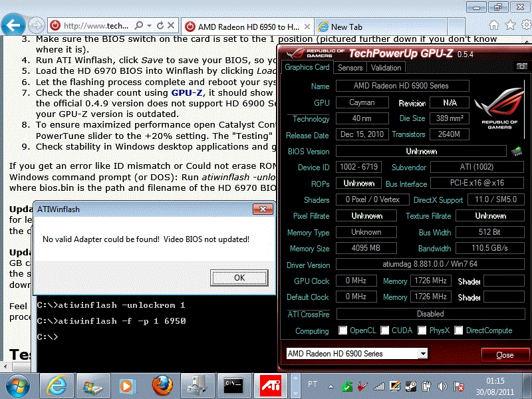The height and width of the screenshot is (399, 532).
Task: Switch to the ATI taskbar icon
Action: pos(271,386)
